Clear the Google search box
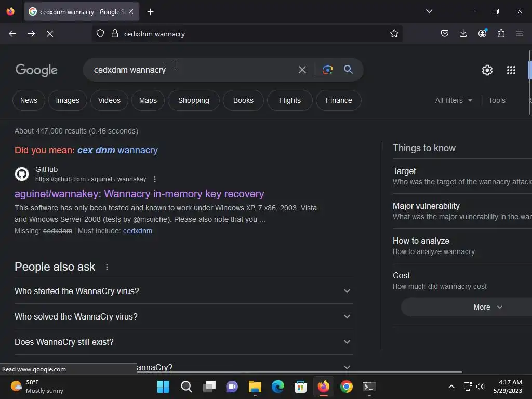This screenshot has height=399, width=532. click(x=302, y=70)
